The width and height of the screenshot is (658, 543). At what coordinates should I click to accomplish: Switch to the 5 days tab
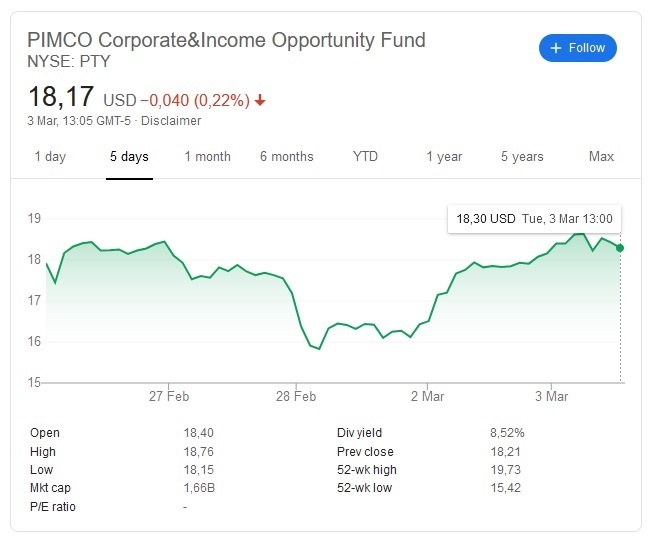pyautogui.click(x=129, y=157)
